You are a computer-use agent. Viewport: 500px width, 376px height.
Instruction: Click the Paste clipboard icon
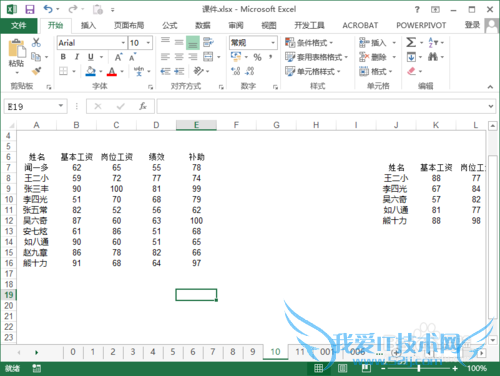click(x=17, y=48)
